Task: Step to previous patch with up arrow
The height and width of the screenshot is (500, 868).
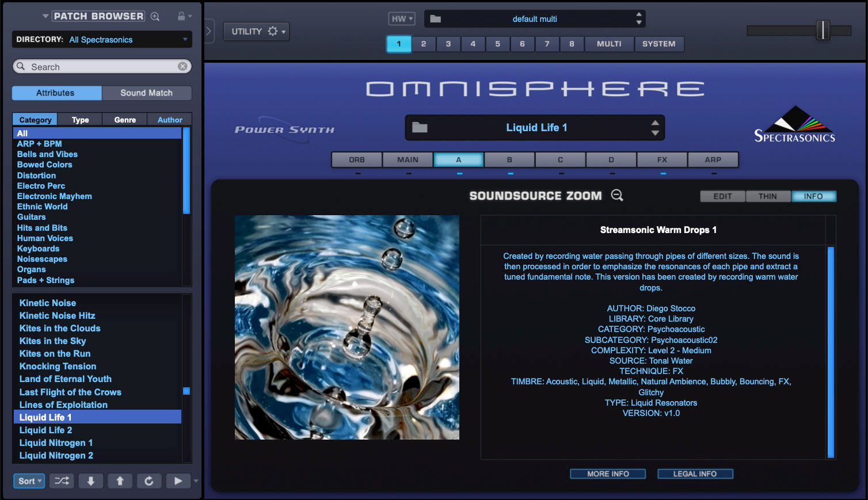Action: pyautogui.click(x=120, y=481)
